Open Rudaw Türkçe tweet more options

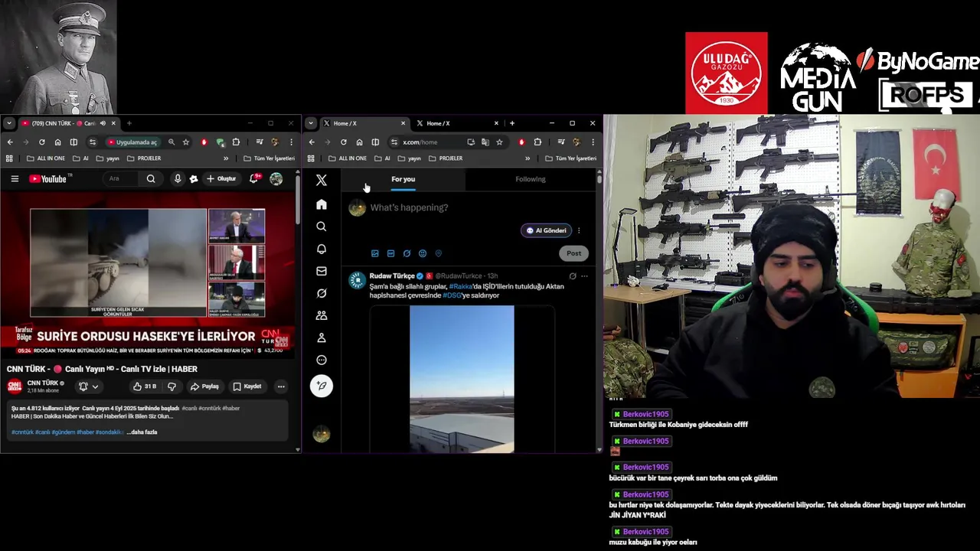point(584,276)
